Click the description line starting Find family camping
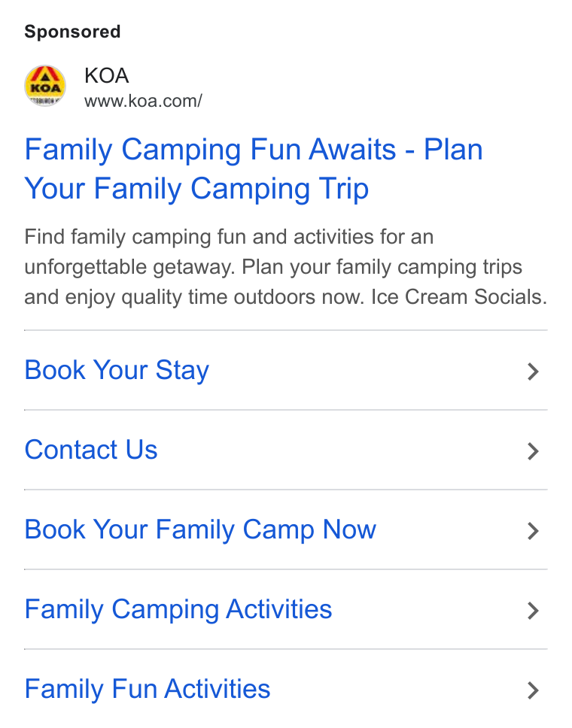Screen dimensions: 572x728 pos(229,237)
